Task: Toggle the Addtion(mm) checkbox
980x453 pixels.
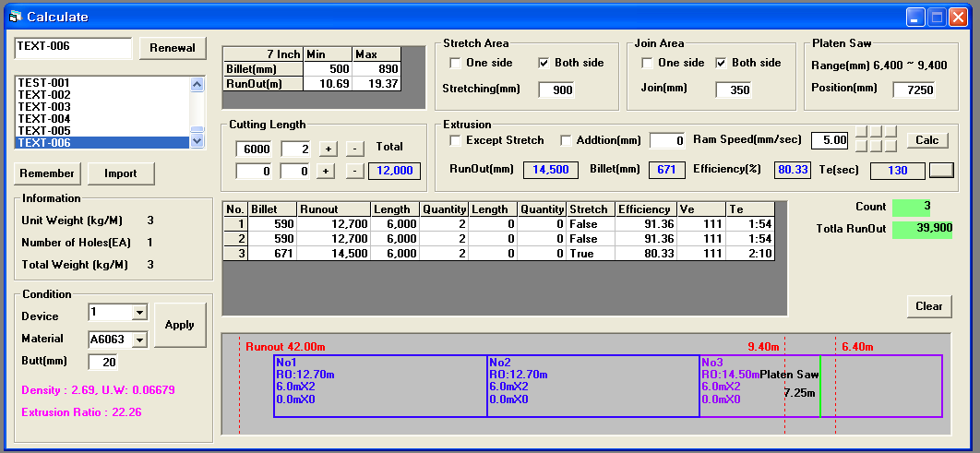Action: pos(566,140)
